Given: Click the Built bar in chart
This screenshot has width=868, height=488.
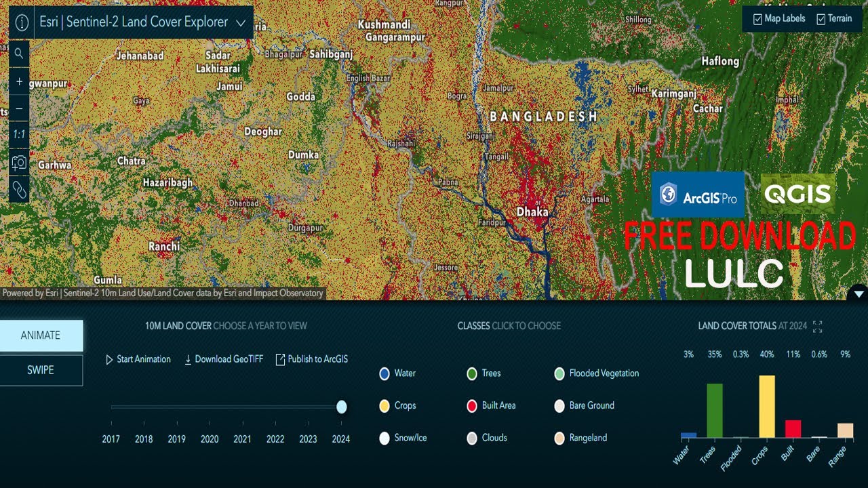Looking at the screenshot, I should pos(793,429).
